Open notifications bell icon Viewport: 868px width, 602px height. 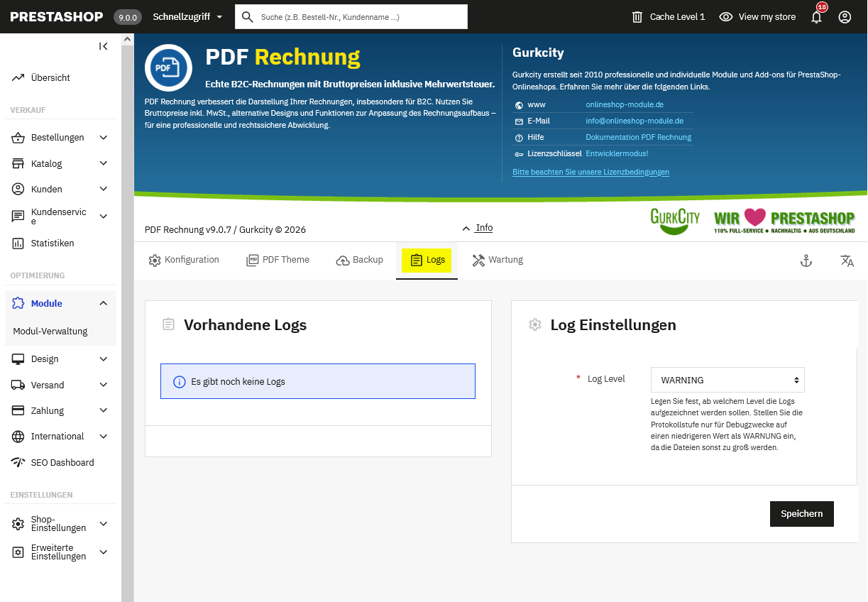click(x=817, y=17)
